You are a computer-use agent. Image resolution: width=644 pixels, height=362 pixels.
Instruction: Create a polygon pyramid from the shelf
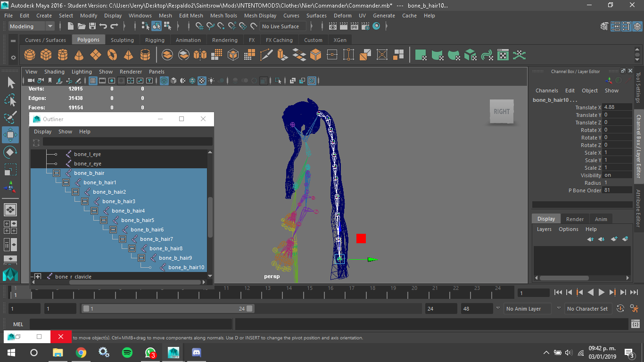[x=128, y=55]
